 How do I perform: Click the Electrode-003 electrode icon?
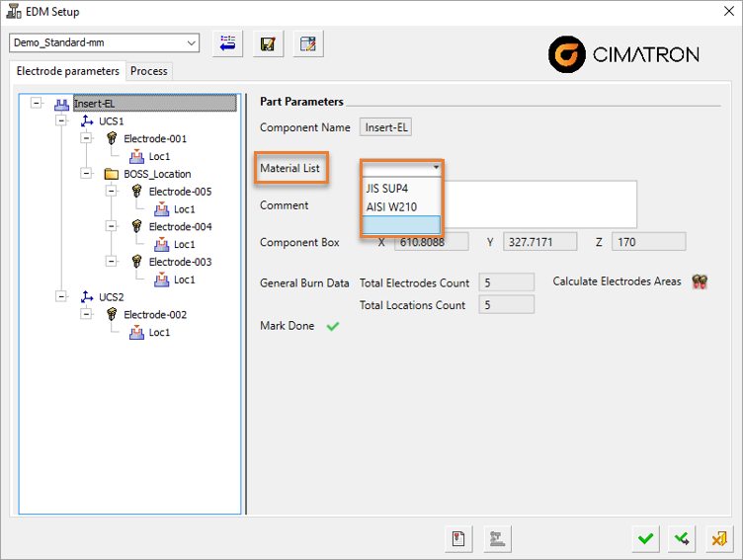(137, 262)
